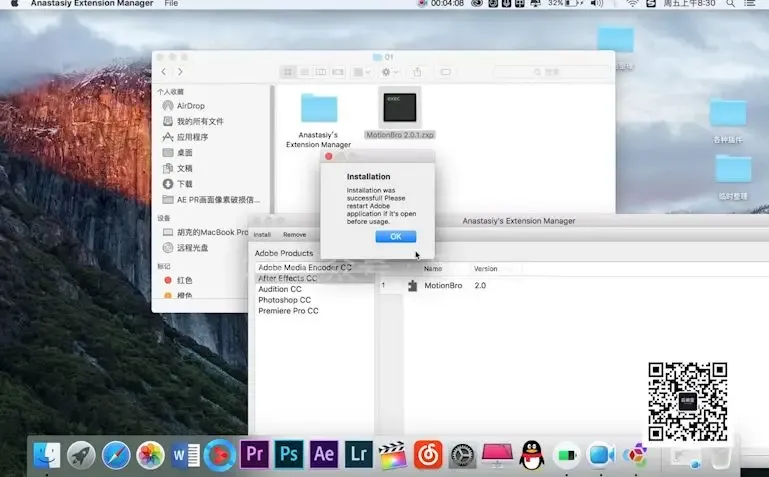Image resolution: width=769 pixels, height=477 pixels.
Task: Click Remove in Extension Manager toolbar
Action: point(294,234)
